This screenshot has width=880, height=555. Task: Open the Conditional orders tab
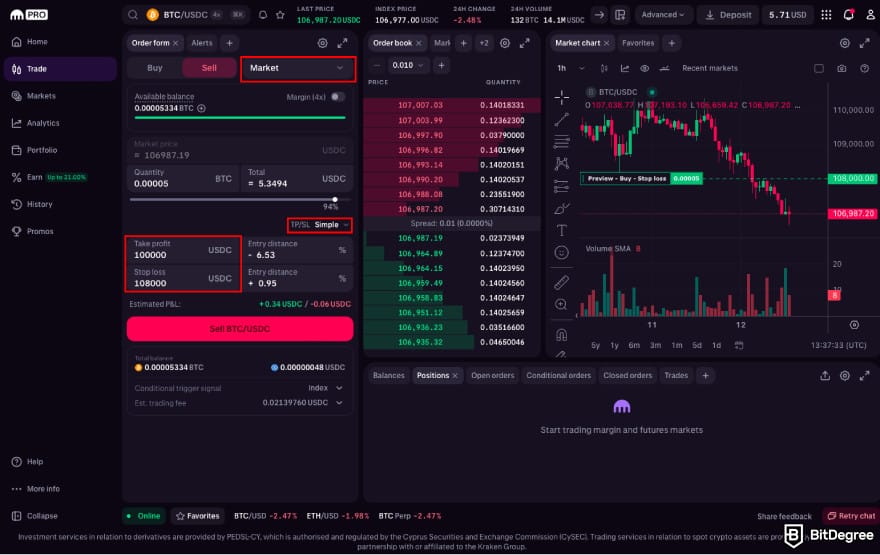[x=558, y=375]
